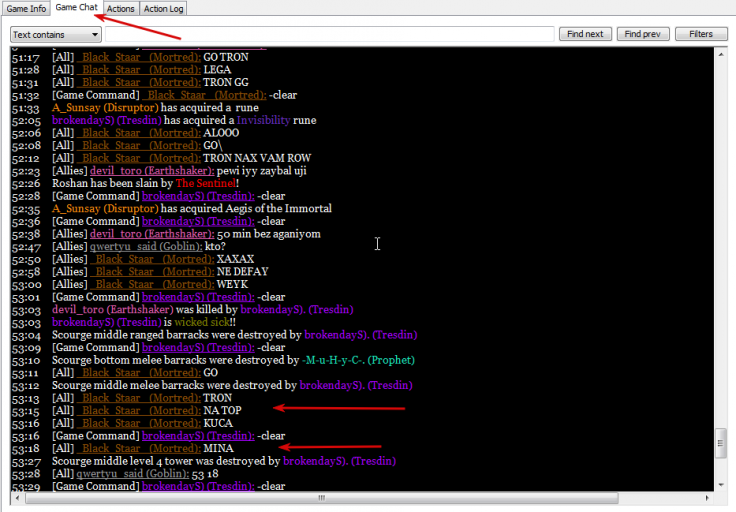Click 'Scourge bottom melee barracks' line
The height and width of the screenshot is (512, 736).
233,360
